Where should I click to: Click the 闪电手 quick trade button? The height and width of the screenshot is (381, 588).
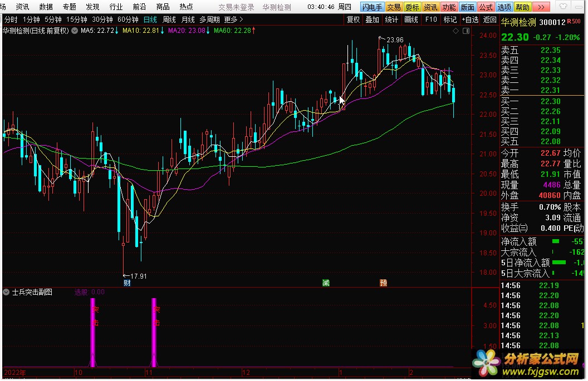[x=372, y=7]
